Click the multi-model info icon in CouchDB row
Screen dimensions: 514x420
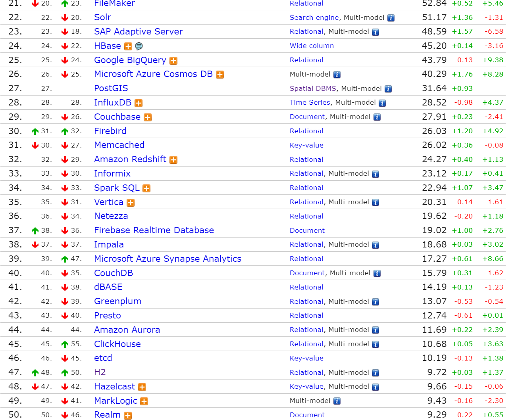click(x=377, y=274)
